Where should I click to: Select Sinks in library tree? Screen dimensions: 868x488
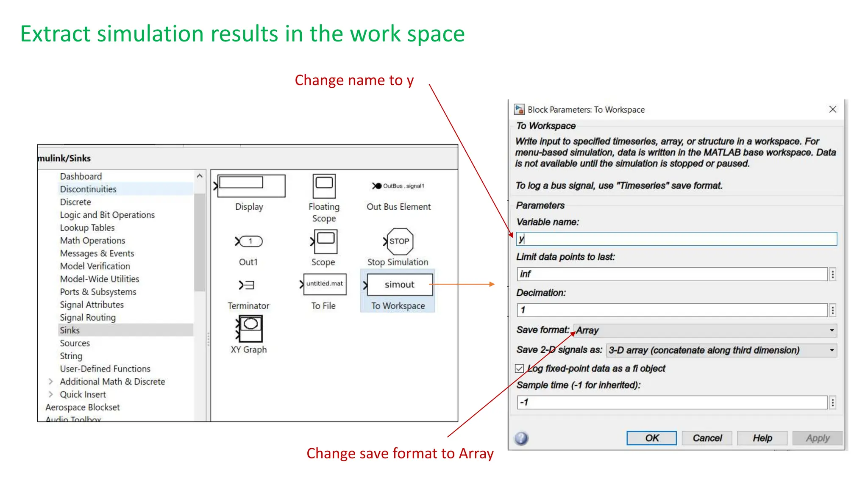[x=70, y=330]
